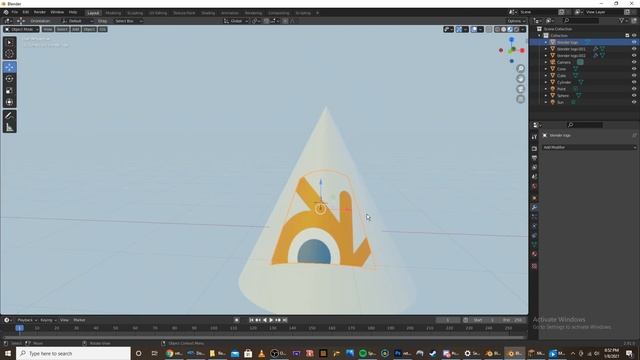The image size is (640, 360).
Task: Click View in viewport header
Action: pos(48,29)
